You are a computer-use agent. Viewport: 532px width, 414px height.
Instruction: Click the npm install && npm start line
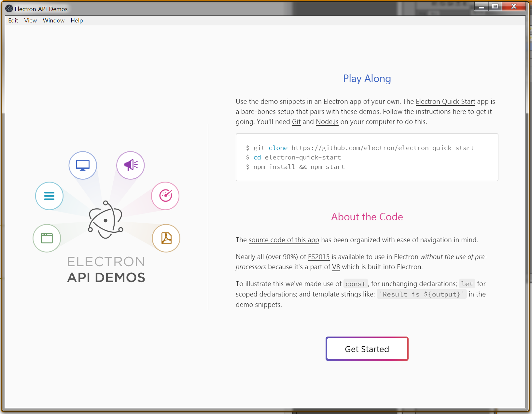tap(295, 167)
